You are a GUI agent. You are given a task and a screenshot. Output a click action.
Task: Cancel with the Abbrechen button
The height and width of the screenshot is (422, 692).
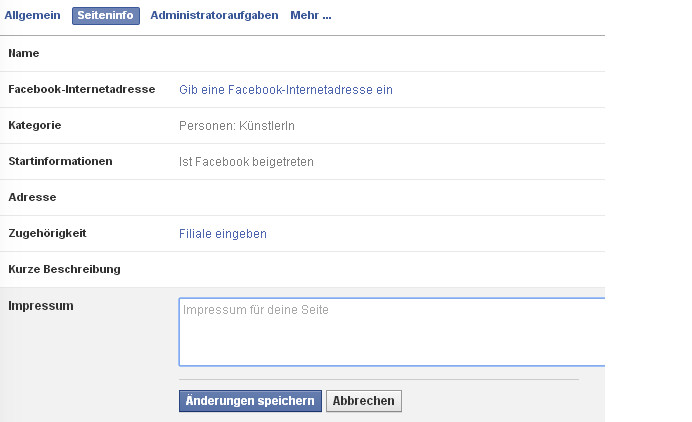coord(364,401)
